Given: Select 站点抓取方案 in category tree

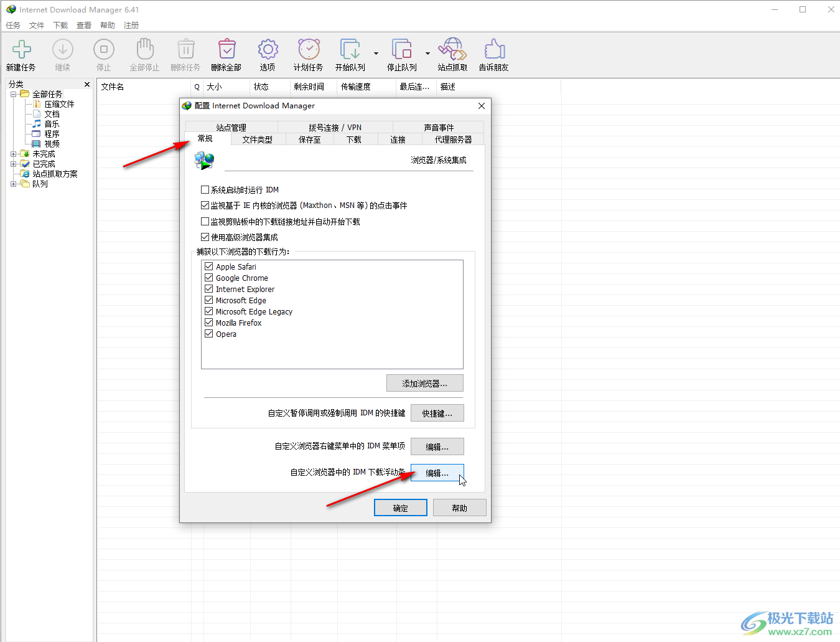Looking at the screenshot, I should (x=55, y=174).
